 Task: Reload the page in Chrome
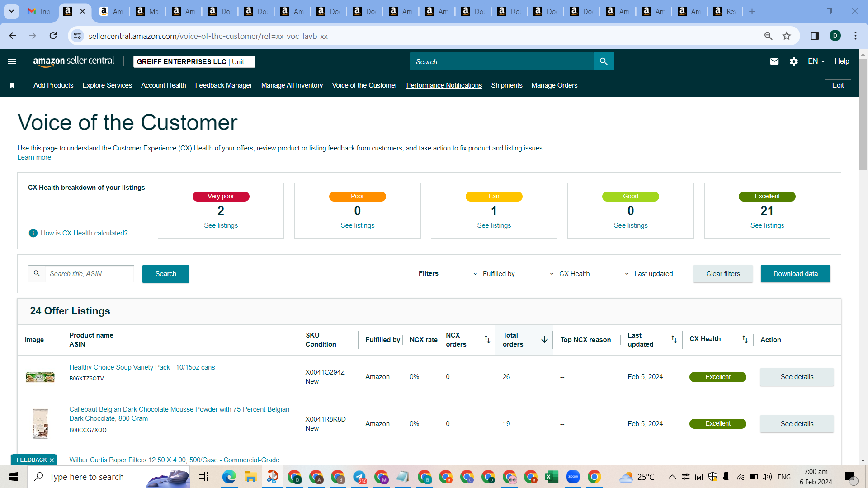53,36
